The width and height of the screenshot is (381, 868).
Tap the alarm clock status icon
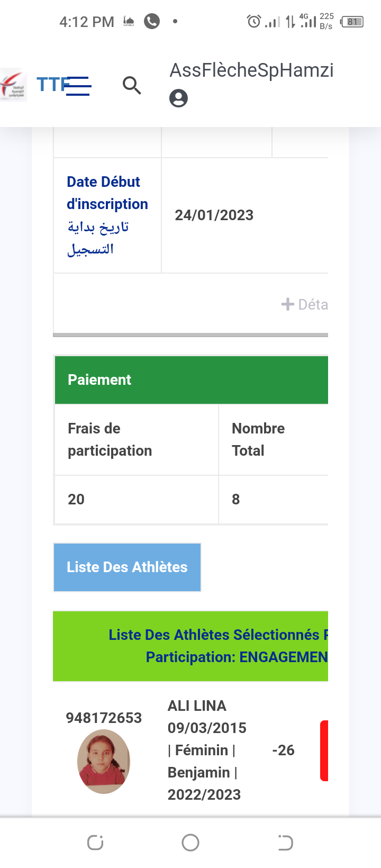pos(253,22)
